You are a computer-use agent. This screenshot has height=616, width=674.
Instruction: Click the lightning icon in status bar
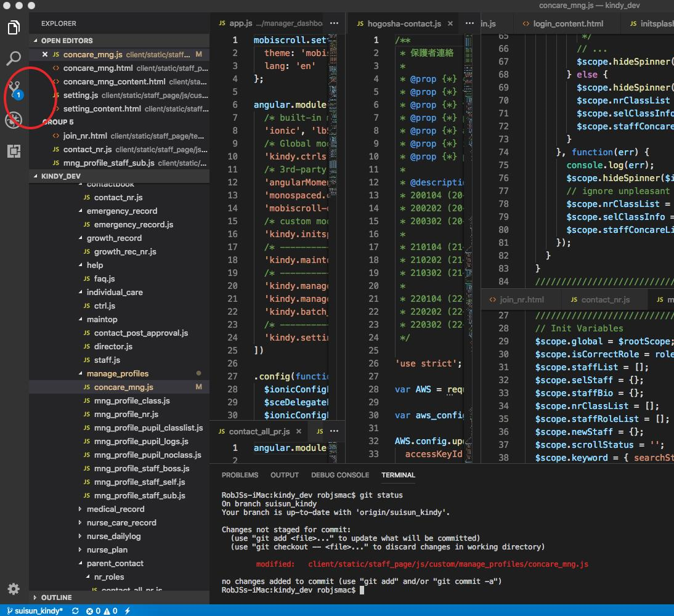(128, 610)
